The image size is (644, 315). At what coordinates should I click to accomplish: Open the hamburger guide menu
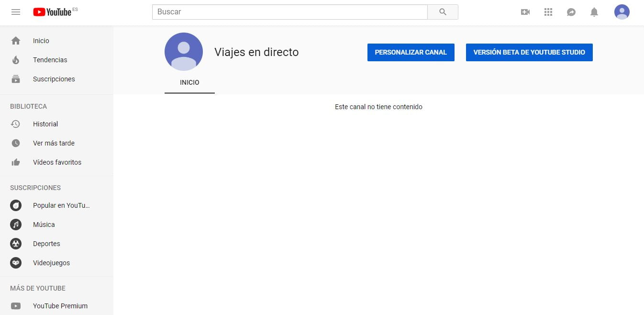[x=16, y=12]
